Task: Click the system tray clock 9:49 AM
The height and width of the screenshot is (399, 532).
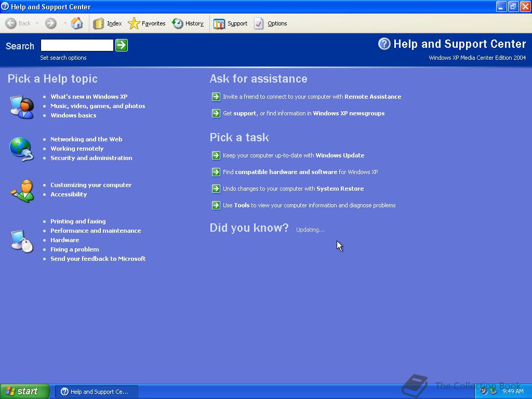Action: 513,391
